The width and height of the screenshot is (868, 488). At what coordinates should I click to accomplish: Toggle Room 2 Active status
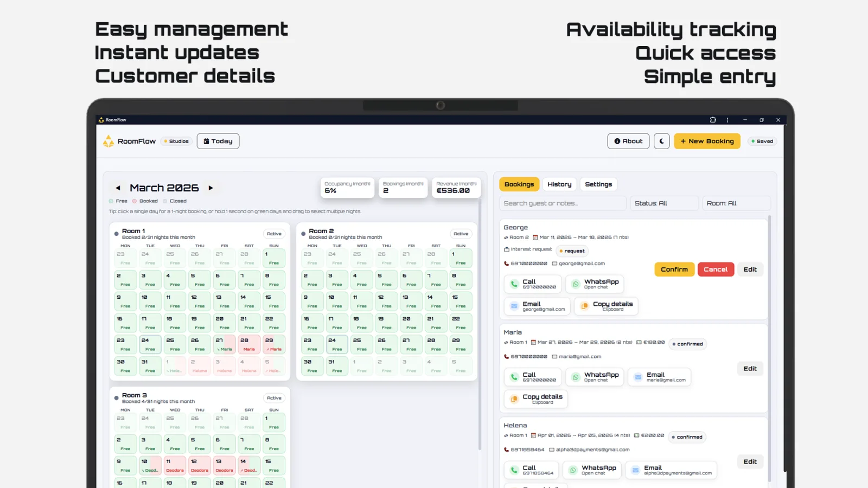tap(461, 234)
